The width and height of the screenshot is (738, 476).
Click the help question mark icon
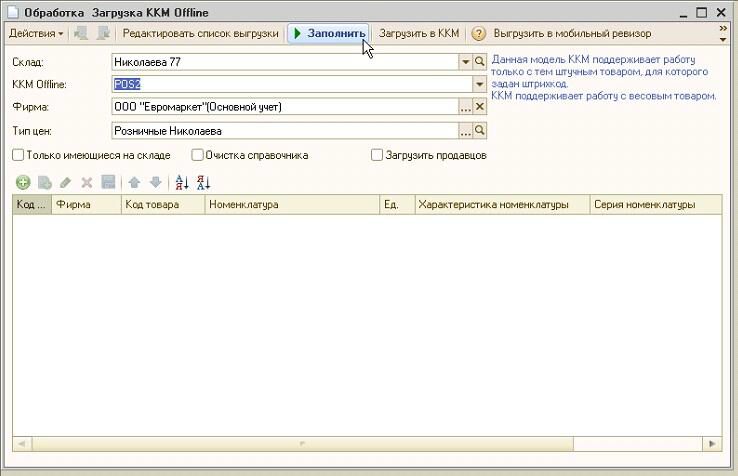click(478, 33)
